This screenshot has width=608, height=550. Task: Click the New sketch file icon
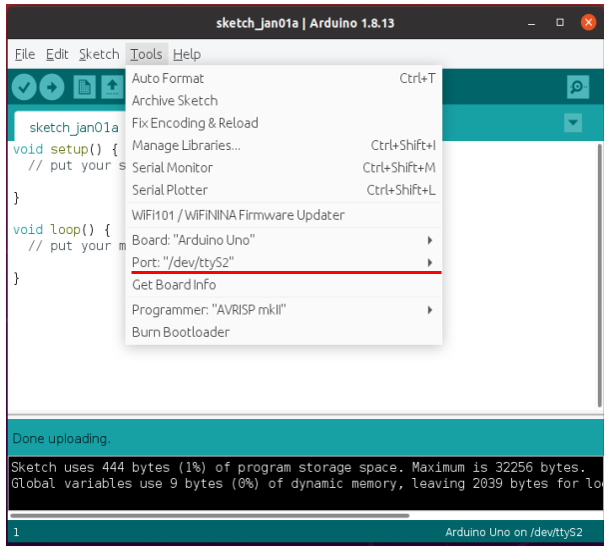pyautogui.click(x=85, y=87)
